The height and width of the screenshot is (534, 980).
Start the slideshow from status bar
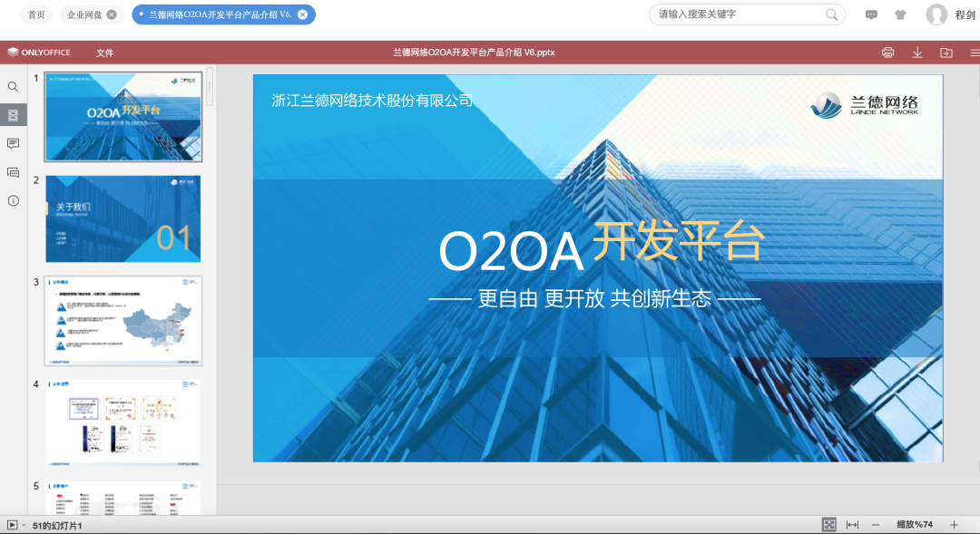coord(12,525)
